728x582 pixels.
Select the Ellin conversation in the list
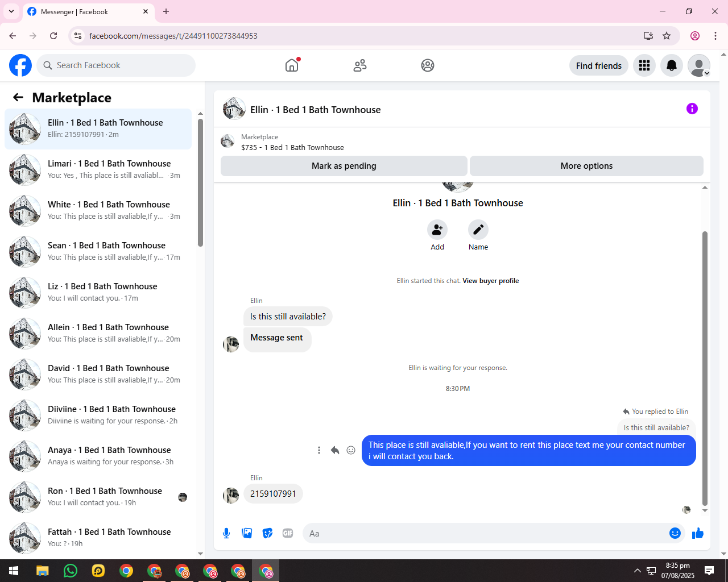click(98, 128)
